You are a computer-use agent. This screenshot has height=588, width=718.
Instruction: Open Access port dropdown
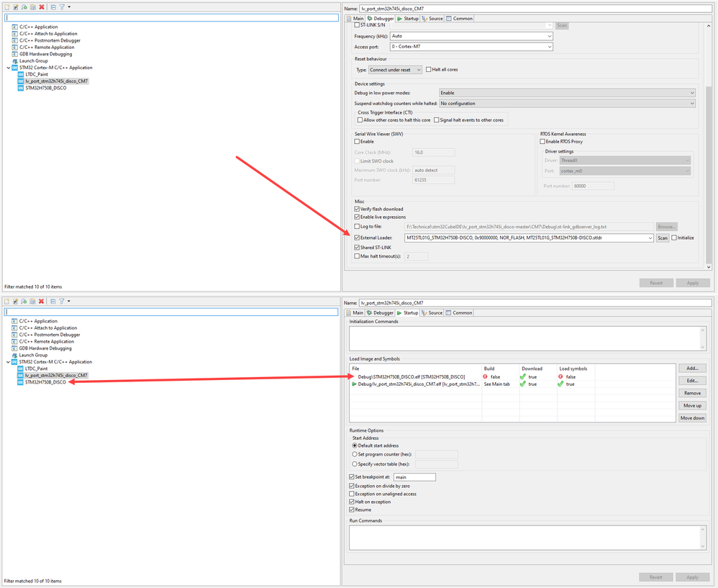(x=472, y=47)
